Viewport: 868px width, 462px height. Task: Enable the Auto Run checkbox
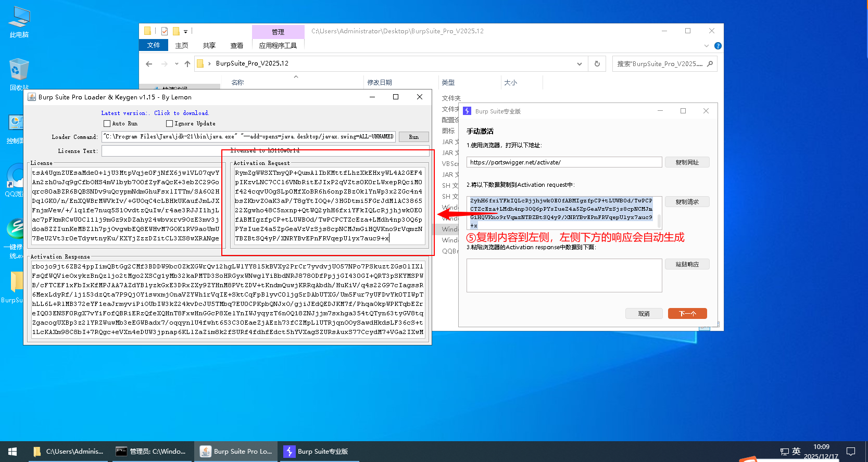pyautogui.click(x=107, y=124)
